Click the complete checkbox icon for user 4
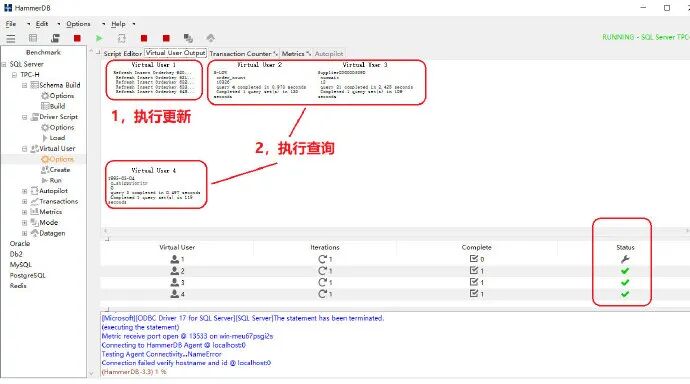The height and width of the screenshot is (384, 690). (x=473, y=293)
